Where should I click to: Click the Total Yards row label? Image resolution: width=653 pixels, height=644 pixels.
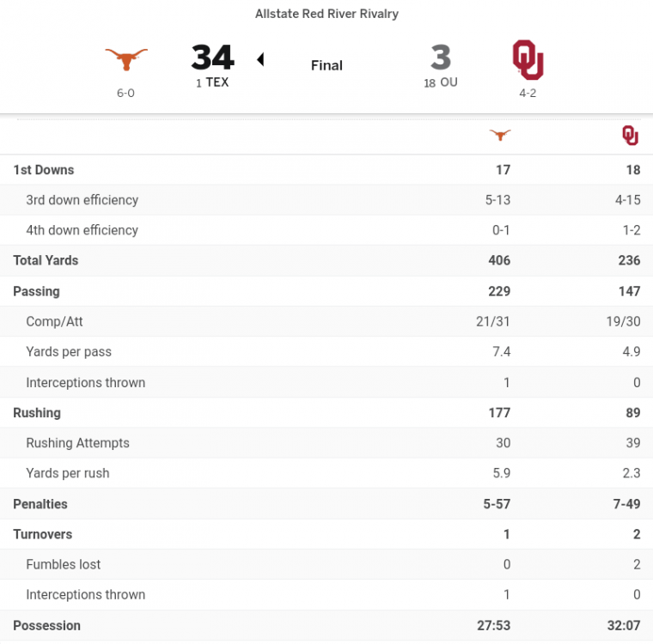click(x=46, y=260)
